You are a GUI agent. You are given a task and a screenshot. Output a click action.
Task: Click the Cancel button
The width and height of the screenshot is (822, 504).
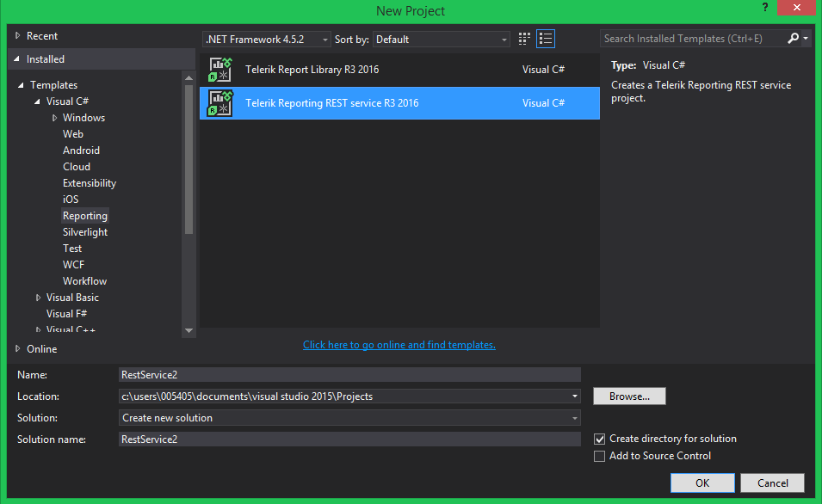pos(772,483)
